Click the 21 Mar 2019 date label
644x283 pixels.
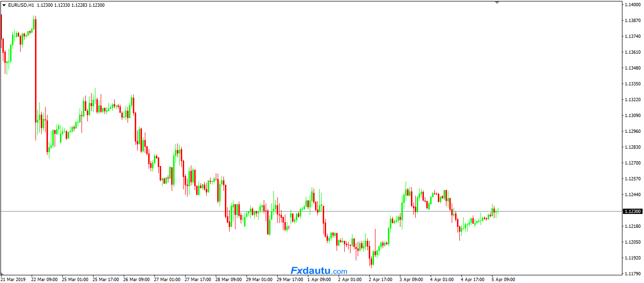tap(13, 279)
